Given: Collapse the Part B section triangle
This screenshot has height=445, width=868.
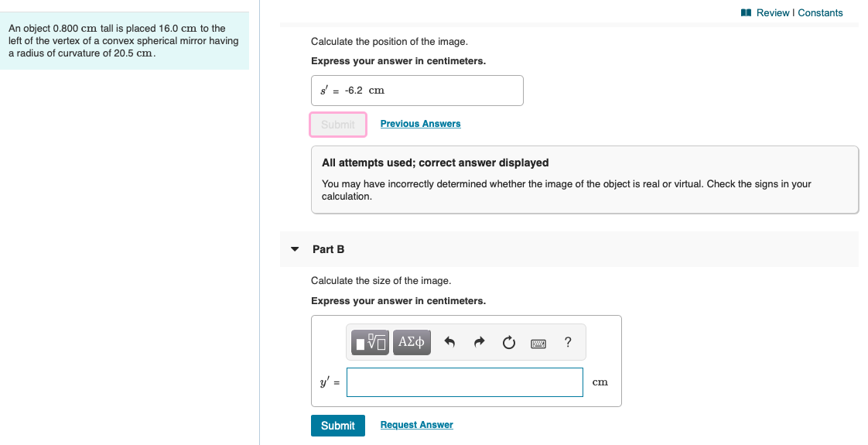Looking at the screenshot, I should (x=295, y=249).
